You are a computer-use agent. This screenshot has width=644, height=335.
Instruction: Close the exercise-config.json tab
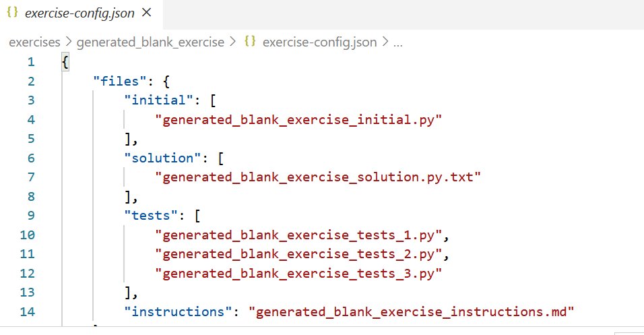[148, 13]
